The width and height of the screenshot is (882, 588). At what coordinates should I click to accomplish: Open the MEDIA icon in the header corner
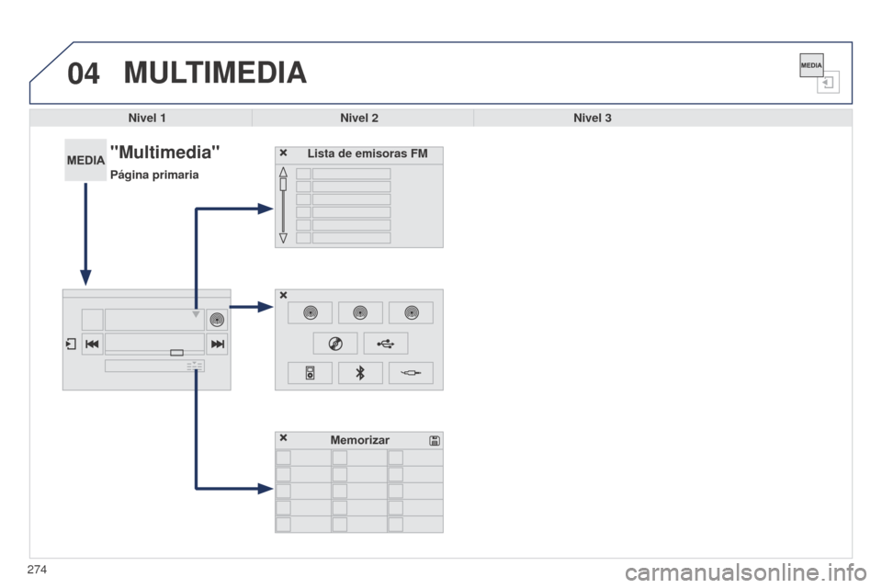[811, 65]
